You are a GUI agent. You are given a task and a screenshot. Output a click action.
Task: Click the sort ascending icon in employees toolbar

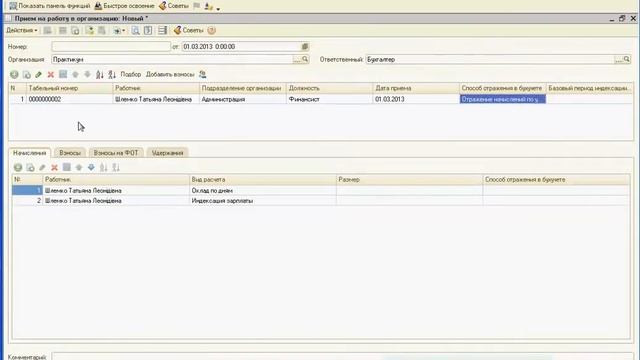coord(100,75)
